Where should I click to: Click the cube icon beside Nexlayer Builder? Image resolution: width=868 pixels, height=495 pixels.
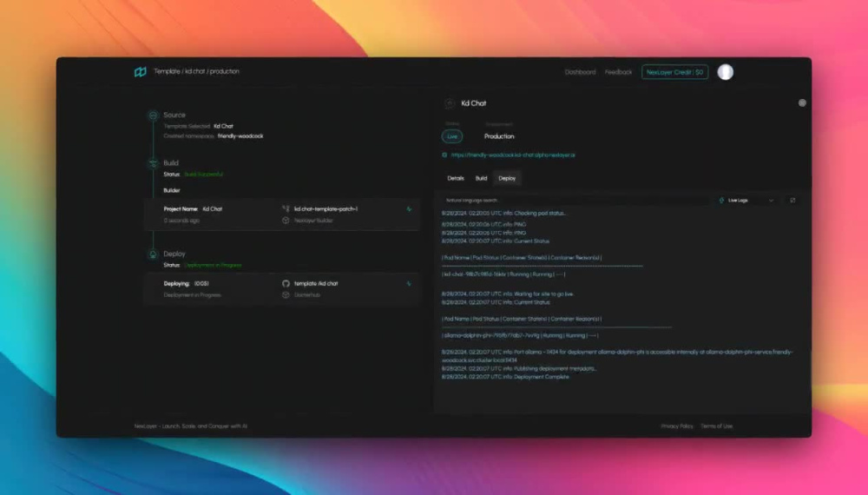pos(286,221)
